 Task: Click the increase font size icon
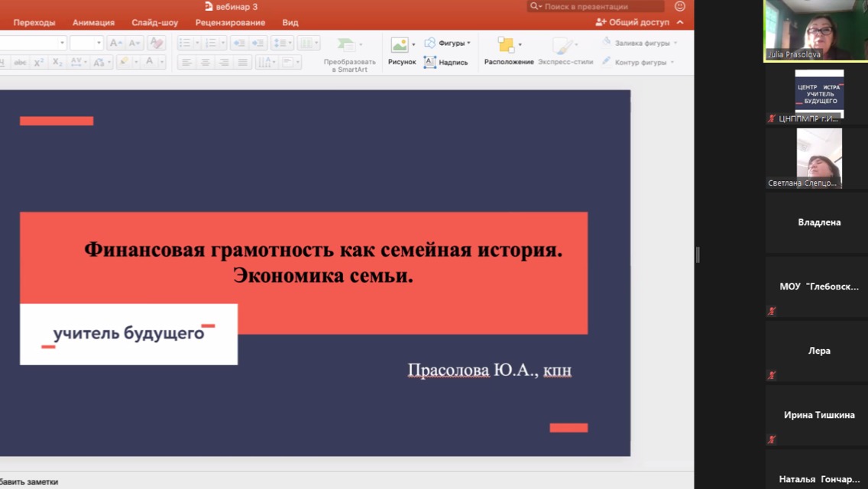pos(115,43)
